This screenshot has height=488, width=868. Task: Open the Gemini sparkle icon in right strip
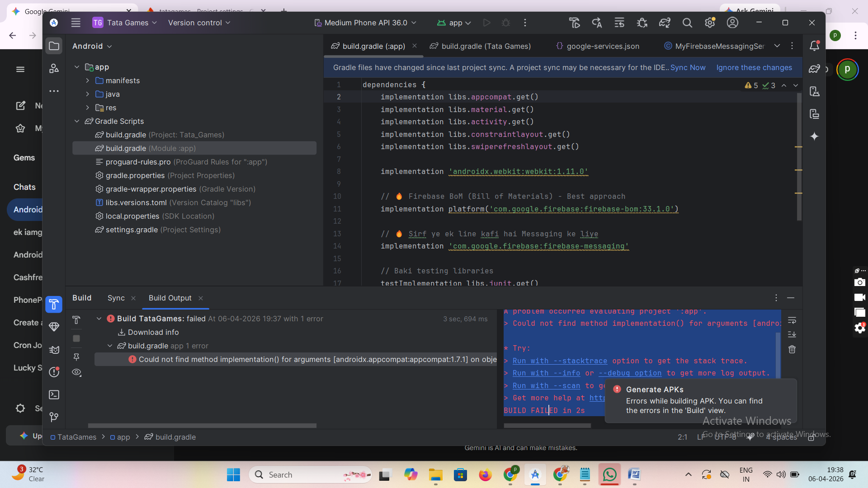(x=815, y=136)
